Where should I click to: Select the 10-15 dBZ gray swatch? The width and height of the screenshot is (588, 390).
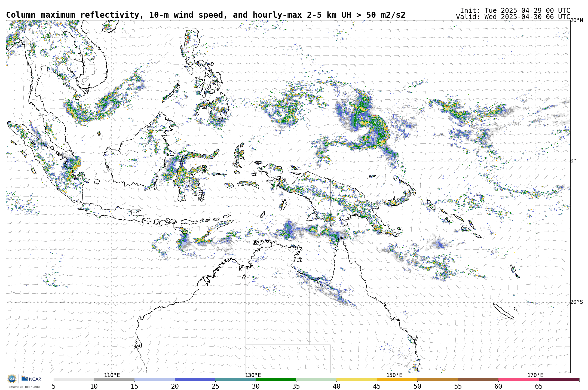pos(114,379)
